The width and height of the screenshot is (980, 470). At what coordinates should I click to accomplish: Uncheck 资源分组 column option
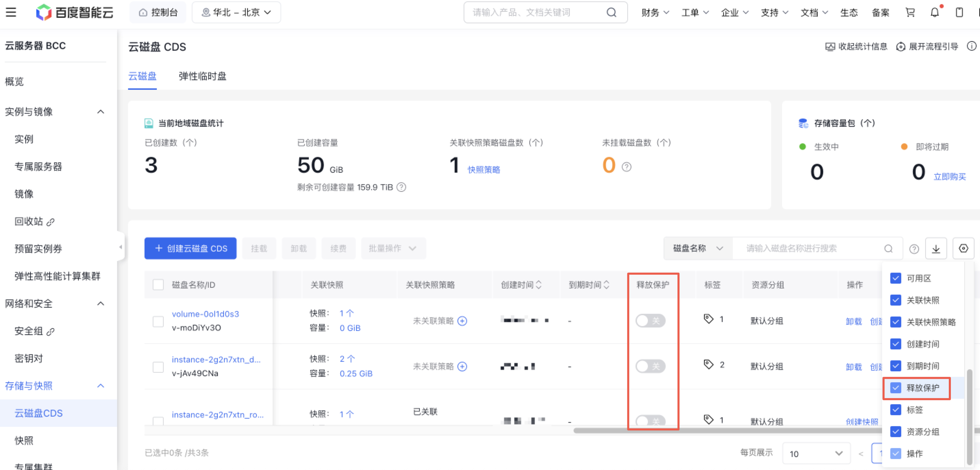point(895,432)
